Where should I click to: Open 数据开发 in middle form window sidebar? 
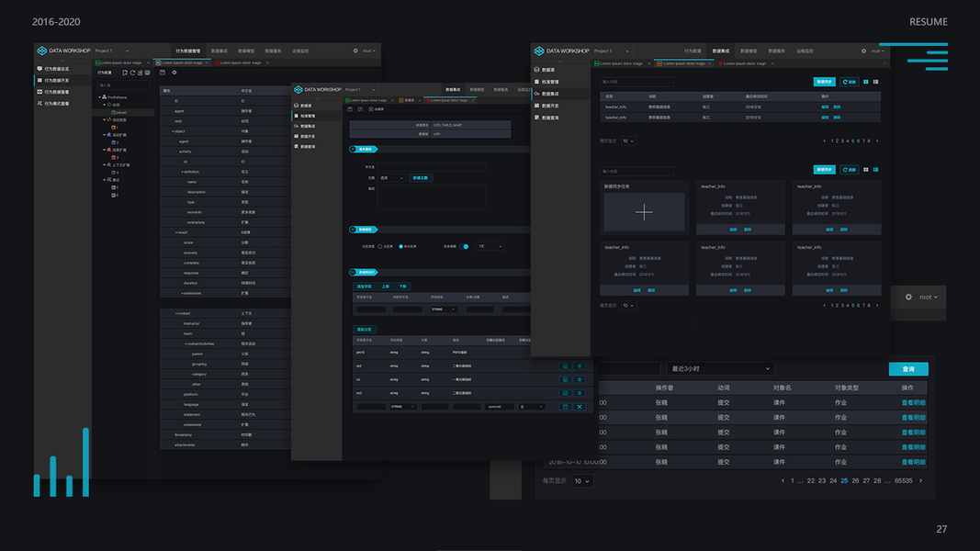tap(305, 136)
